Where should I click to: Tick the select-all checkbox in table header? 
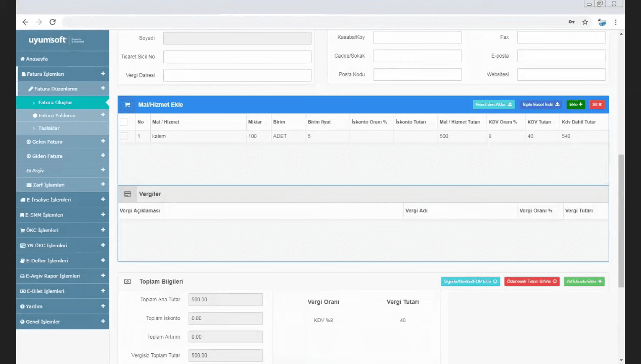click(x=124, y=122)
